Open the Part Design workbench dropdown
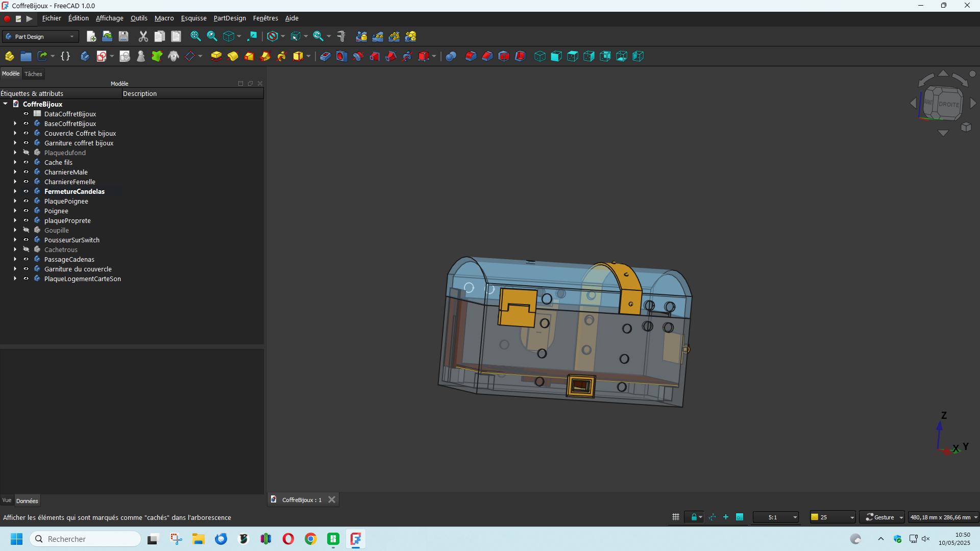The image size is (980, 551). pos(41,37)
